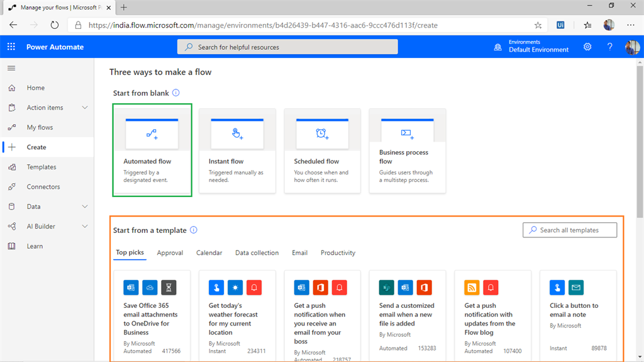Click the Three ways to make a flow heading
The image size is (644, 362).
coord(160,72)
